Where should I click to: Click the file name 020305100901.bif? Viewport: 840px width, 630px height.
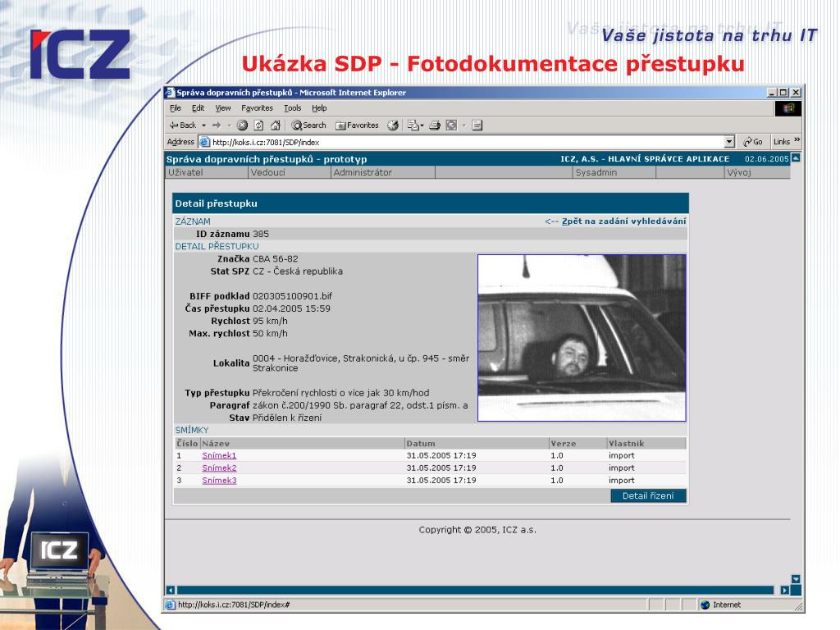293,295
